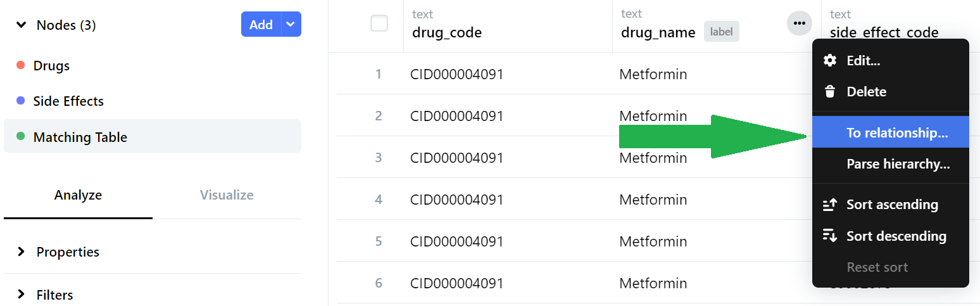This screenshot has height=306, width=980.
Task: Click the Edit gear icon
Action: (829, 61)
